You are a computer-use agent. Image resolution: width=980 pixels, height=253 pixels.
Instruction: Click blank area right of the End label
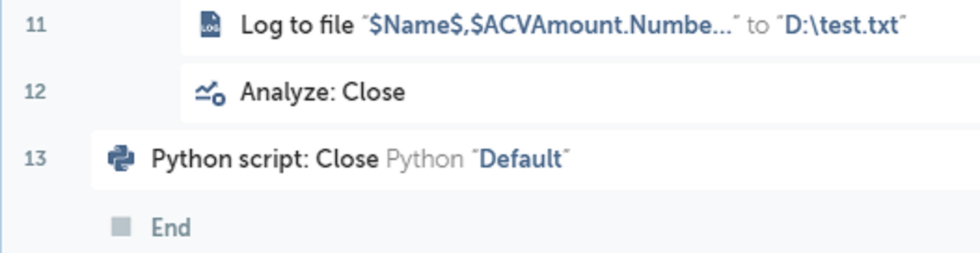pyautogui.click(x=533, y=228)
